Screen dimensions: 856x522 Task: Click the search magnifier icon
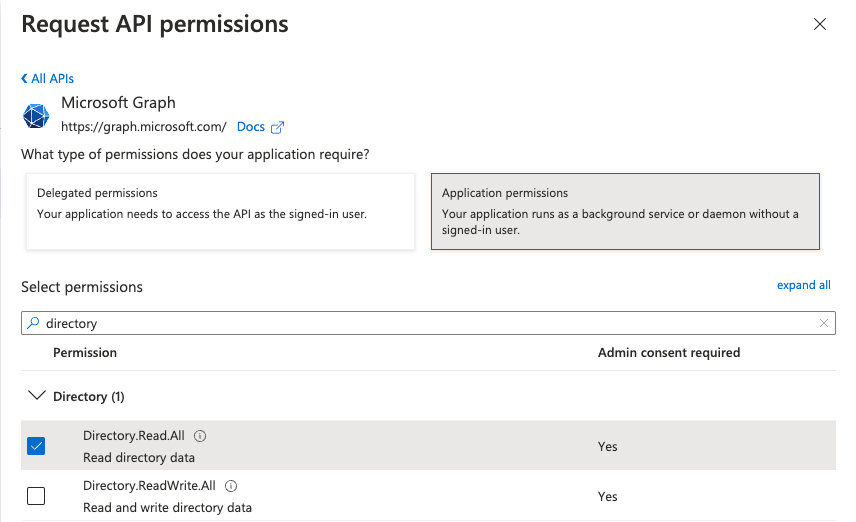pyautogui.click(x=33, y=323)
